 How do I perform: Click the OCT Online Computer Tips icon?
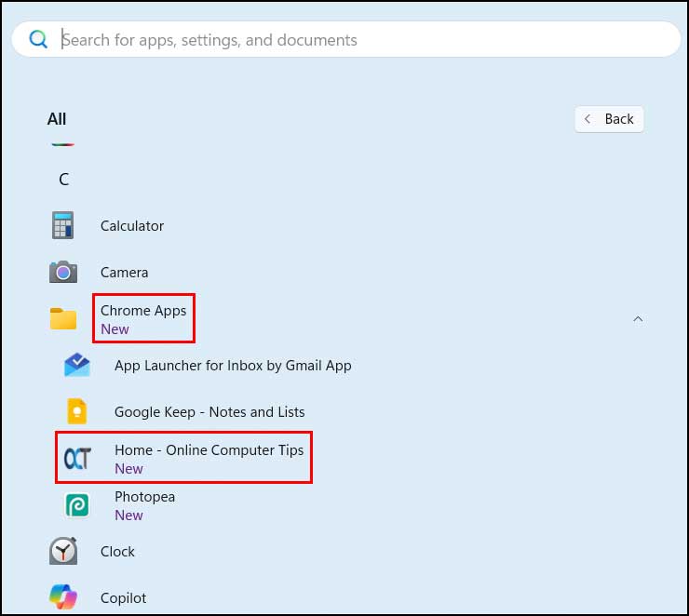click(x=78, y=459)
